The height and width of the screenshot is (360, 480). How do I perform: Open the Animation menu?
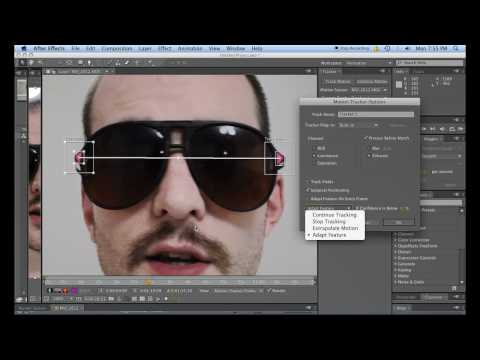pos(190,49)
